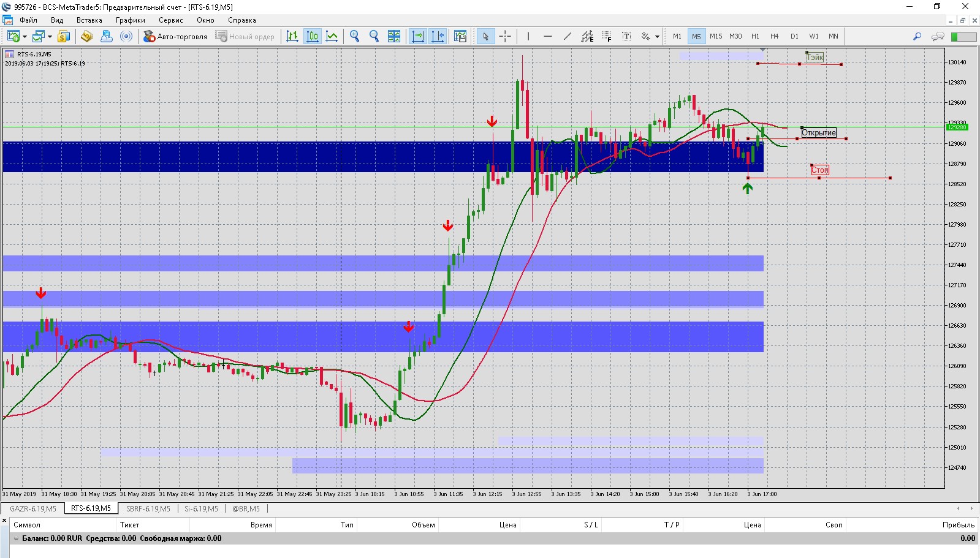Screen dimensions: 980x558
Task: Tile chart windows icon
Action: tap(394, 37)
